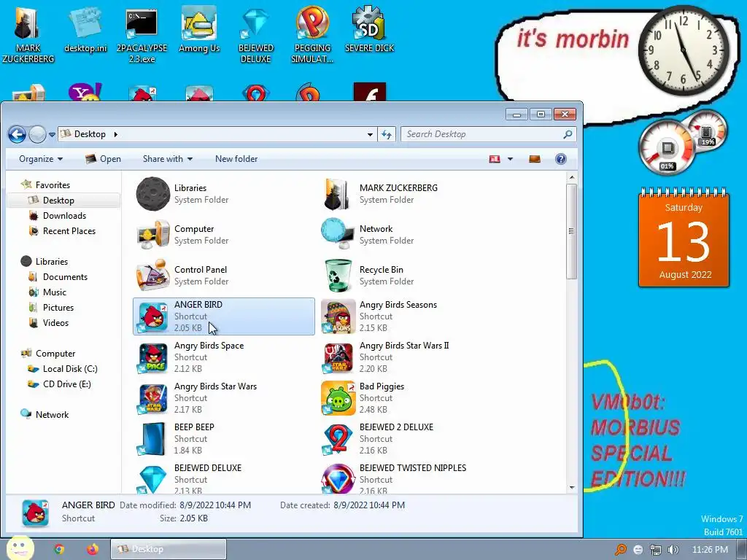This screenshot has width=747, height=560.
Task: Select BEJEWED DELUXE icon in file list
Action: click(152, 479)
